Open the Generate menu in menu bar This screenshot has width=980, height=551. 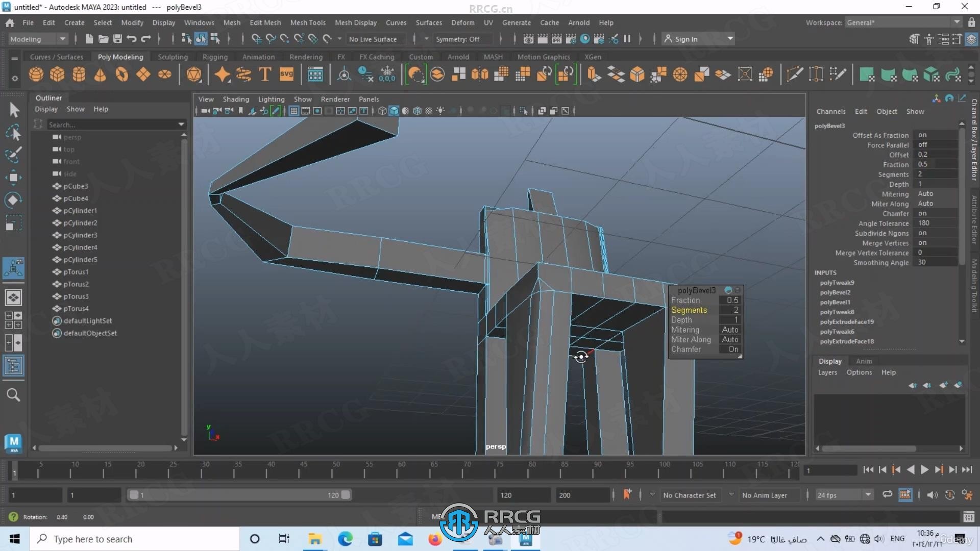(516, 22)
